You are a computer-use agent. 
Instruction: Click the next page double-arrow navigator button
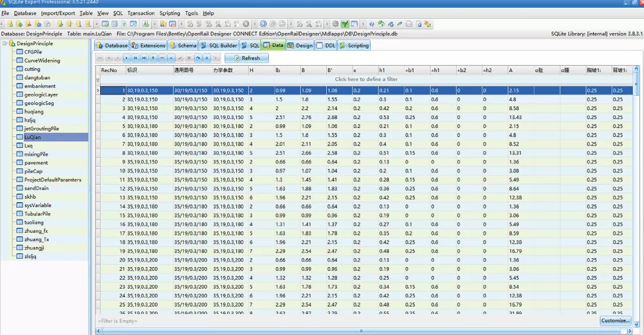tap(136, 58)
